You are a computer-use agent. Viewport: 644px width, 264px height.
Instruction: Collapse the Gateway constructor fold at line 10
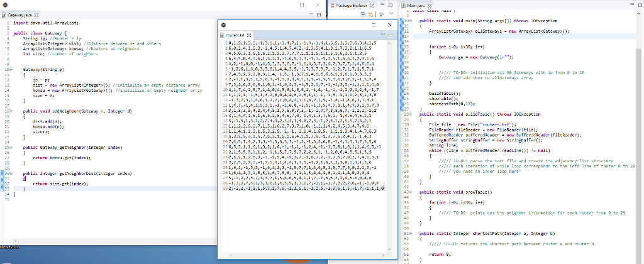[x=10, y=70]
